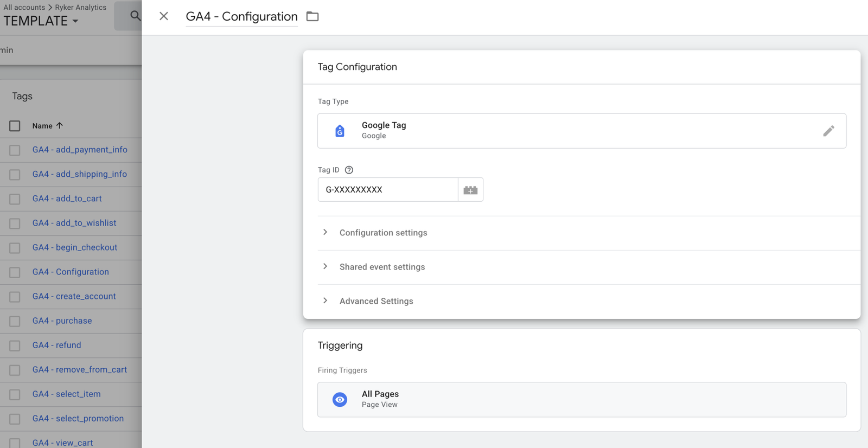Screen dimensions: 868x448
Task: Close the GA4 - Configuration tag panel
Action: 164,16
